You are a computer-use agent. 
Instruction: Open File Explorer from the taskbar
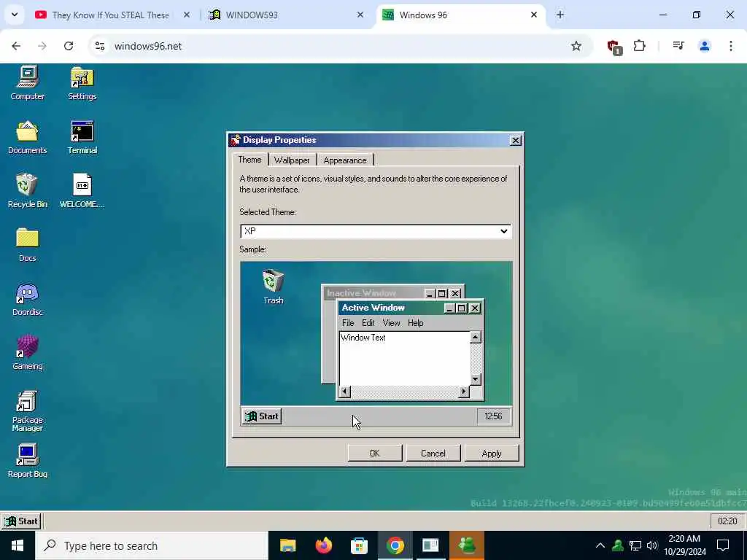(x=287, y=545)
